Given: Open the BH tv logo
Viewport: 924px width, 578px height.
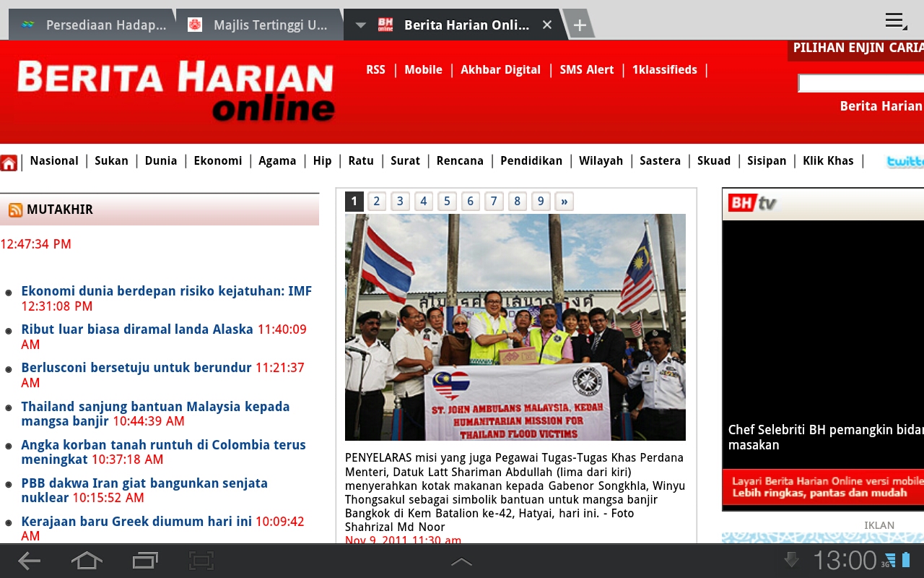Looking at the screenshot, I should click(x=752, y=203).
